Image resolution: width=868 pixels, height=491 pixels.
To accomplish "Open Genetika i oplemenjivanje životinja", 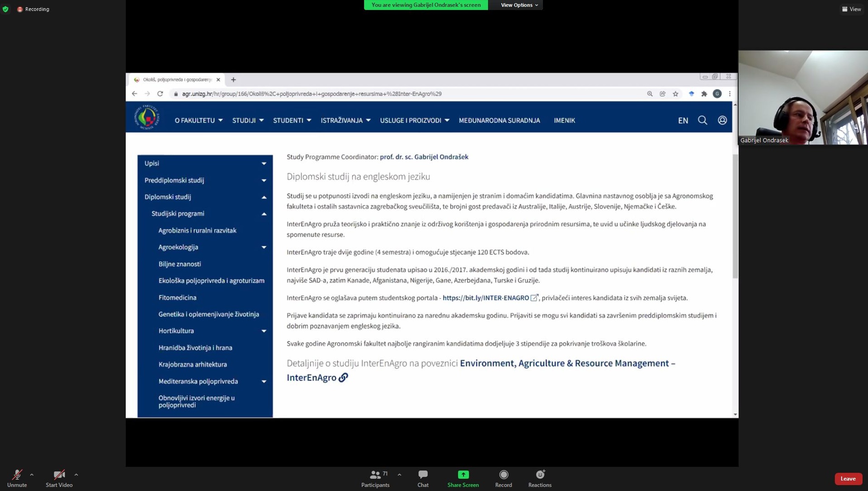I will [208, 314].
